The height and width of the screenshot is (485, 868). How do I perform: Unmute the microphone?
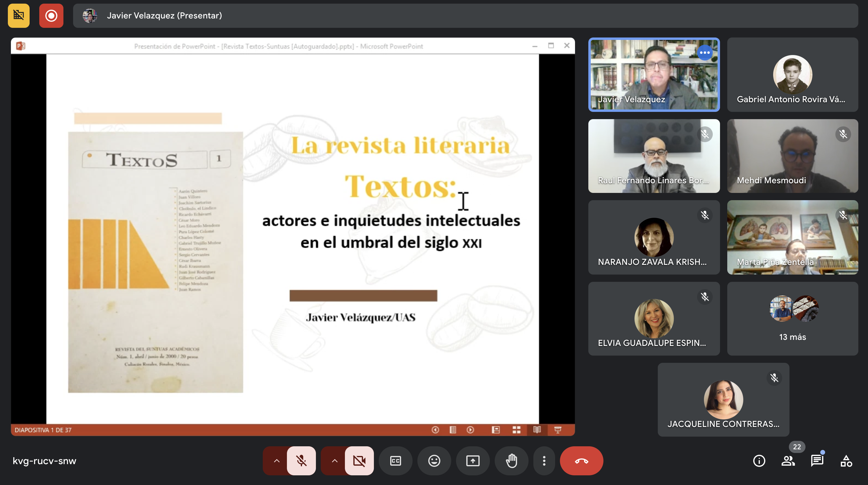pyautogui.click(x=301, y=461)
